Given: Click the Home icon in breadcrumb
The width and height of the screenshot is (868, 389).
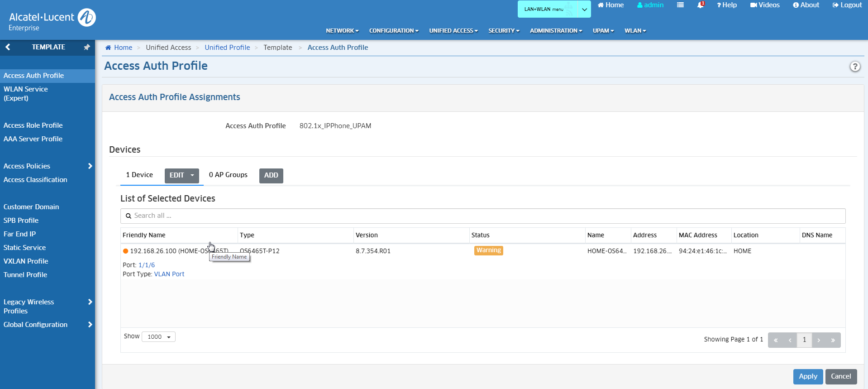Looking at the screenshot, I should tap(108, 48).
